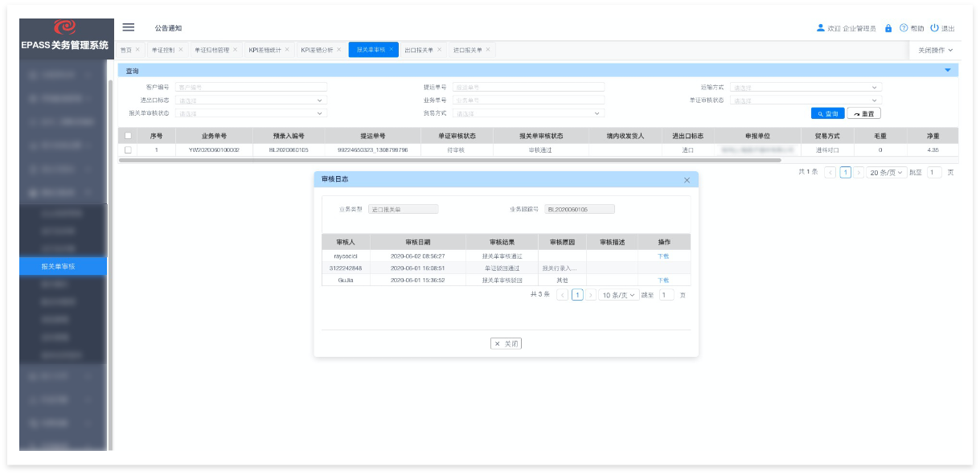Close the 出口报关单 tab via X
The image size is (980, 475).
439,49
